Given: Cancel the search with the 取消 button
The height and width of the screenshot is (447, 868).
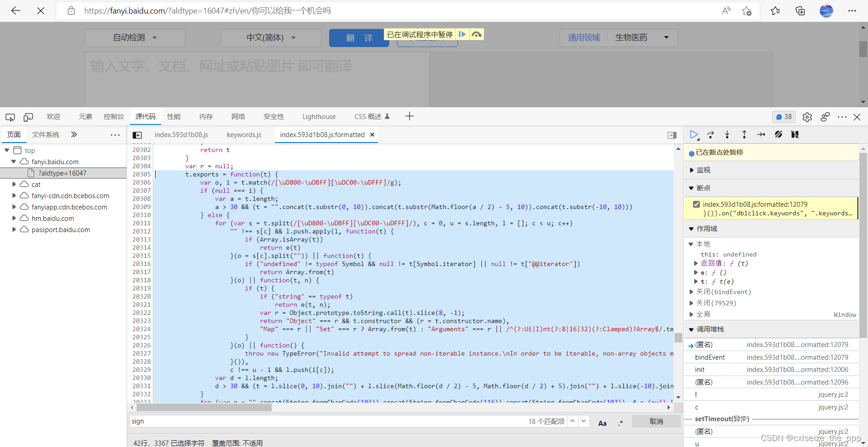Looking at the screenshot, I should click(x=656, y=421).
